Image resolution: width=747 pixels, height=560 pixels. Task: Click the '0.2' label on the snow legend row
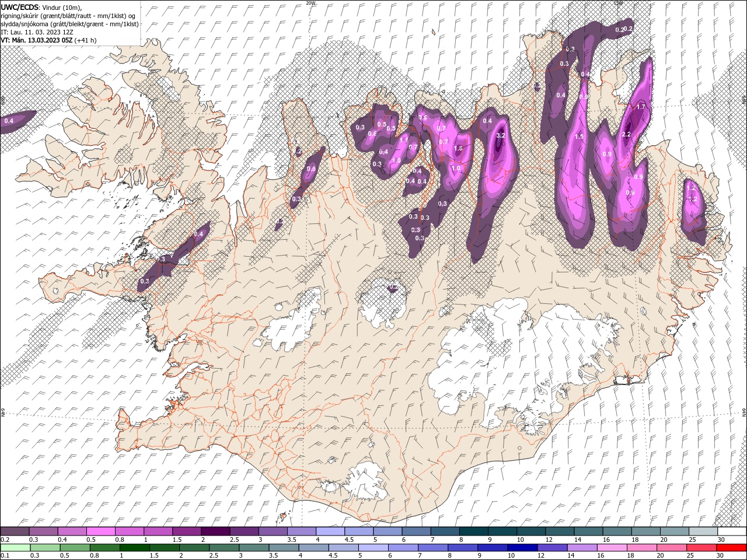click(x=5, y=540)
